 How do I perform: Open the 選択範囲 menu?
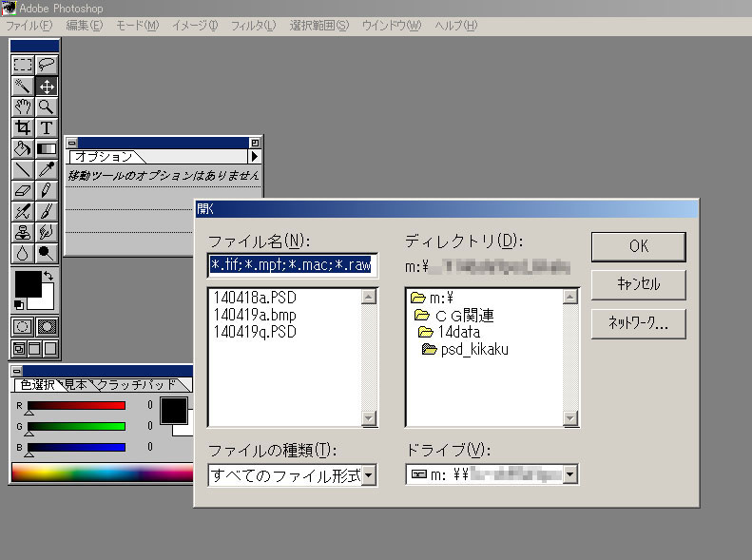[x=319, y=26]
